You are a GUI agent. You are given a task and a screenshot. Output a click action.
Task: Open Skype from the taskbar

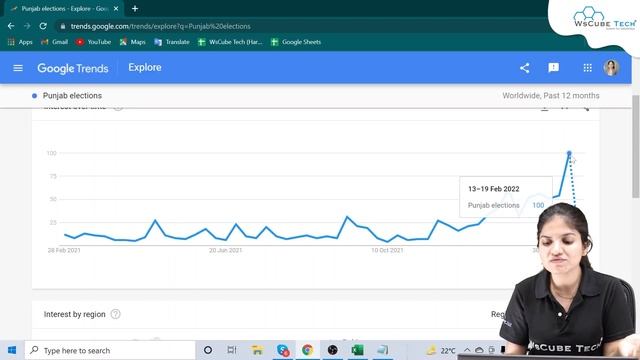point(283,350)
